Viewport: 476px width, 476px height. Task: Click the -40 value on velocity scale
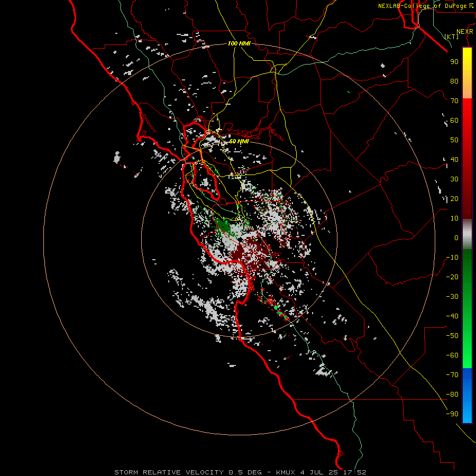[x=452, y=316]
